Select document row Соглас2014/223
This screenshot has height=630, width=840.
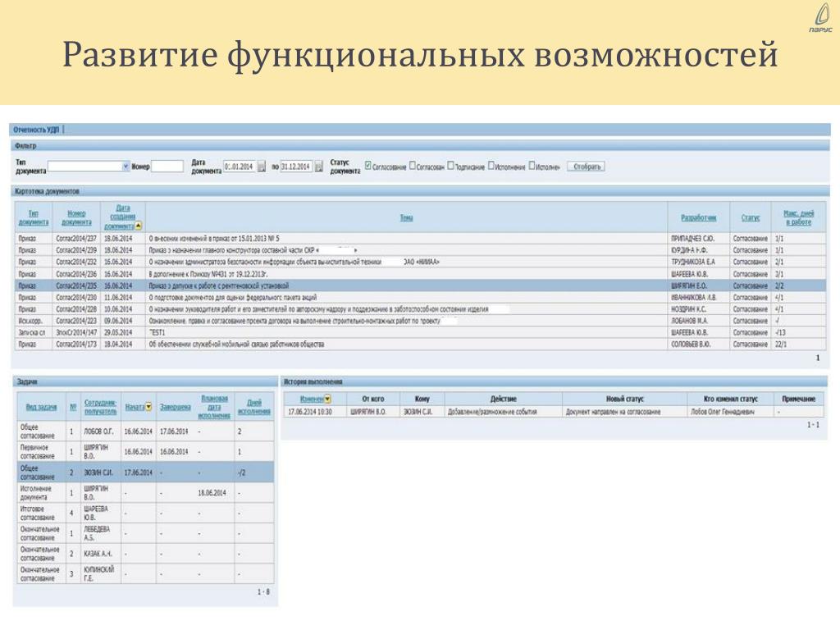pos(421,321)
